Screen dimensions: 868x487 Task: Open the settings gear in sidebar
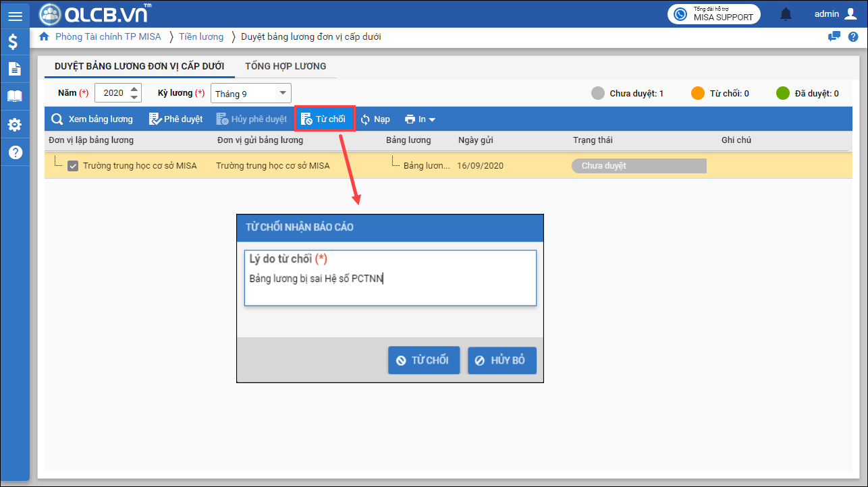14,125
